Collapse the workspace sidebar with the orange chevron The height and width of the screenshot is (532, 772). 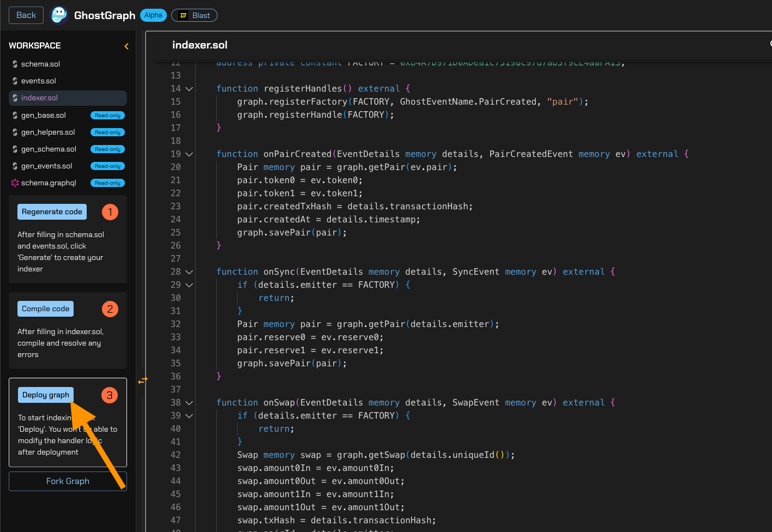coord(126,46)
